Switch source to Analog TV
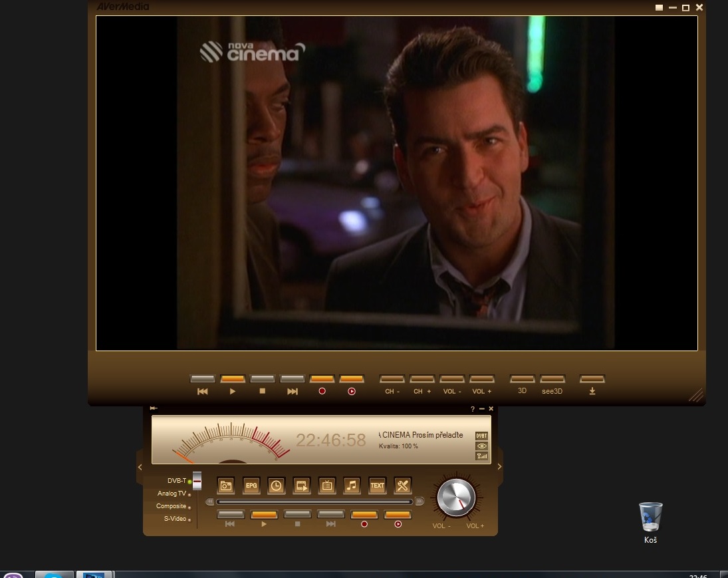Image resolution: width=728 pixels, height=578 pixels. pyautogui.click(x=172, y=494)
